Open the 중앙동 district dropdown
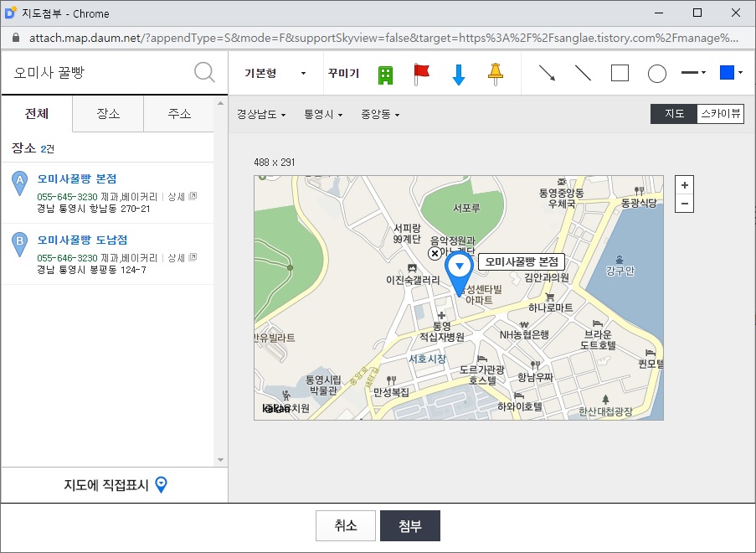Image resolution: width=756 pixels, height=553 pixels. (x=380, y=114)
